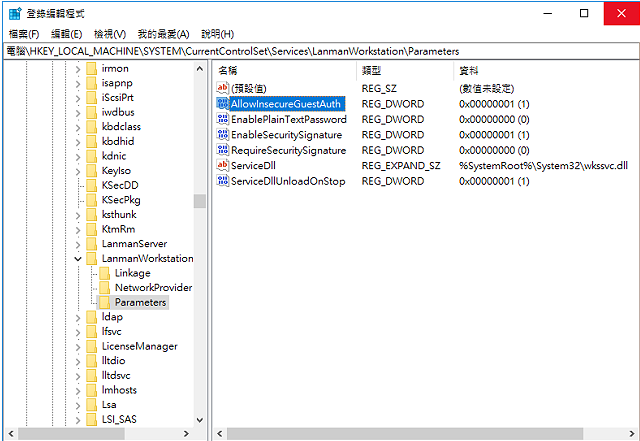
Task: Select the lfsvc key in tree
Action: (x=111, y=332)
